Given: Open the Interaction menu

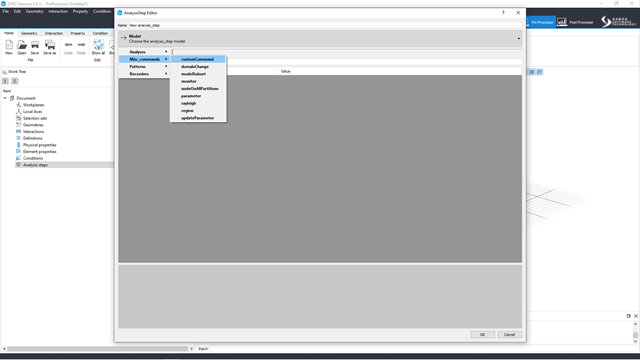Looking at the screenshot, I should click(58, 11).
